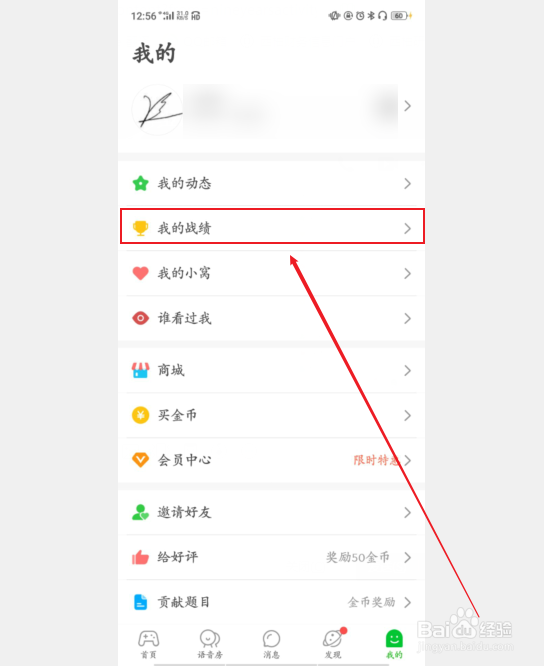The height and width of the screenshot is (666, 544).
Task: Tap the 商城 shop storefront icon
Action: pyautogui.click(x=141, y=370)
